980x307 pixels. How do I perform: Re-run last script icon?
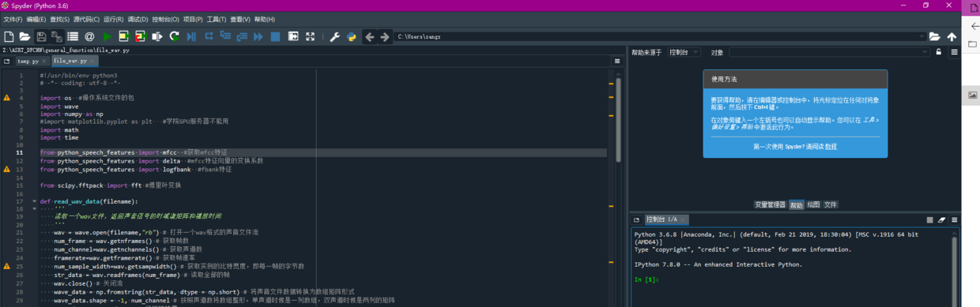click(x=174, y=36)
